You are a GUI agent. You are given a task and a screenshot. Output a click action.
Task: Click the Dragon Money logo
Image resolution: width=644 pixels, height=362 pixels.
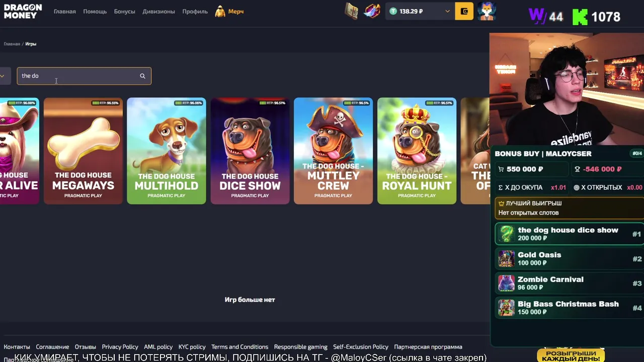click(x=23, y=11)
